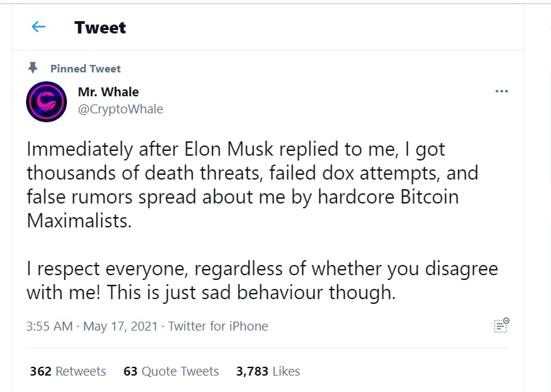551x392 pixels.
Task: Click the "Tweet" header title
Action: pyautogui.click(x=100, y=27)
